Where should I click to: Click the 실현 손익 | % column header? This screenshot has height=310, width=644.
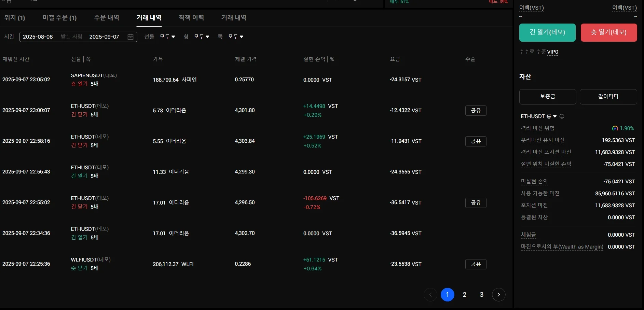[x=318, y=59]
